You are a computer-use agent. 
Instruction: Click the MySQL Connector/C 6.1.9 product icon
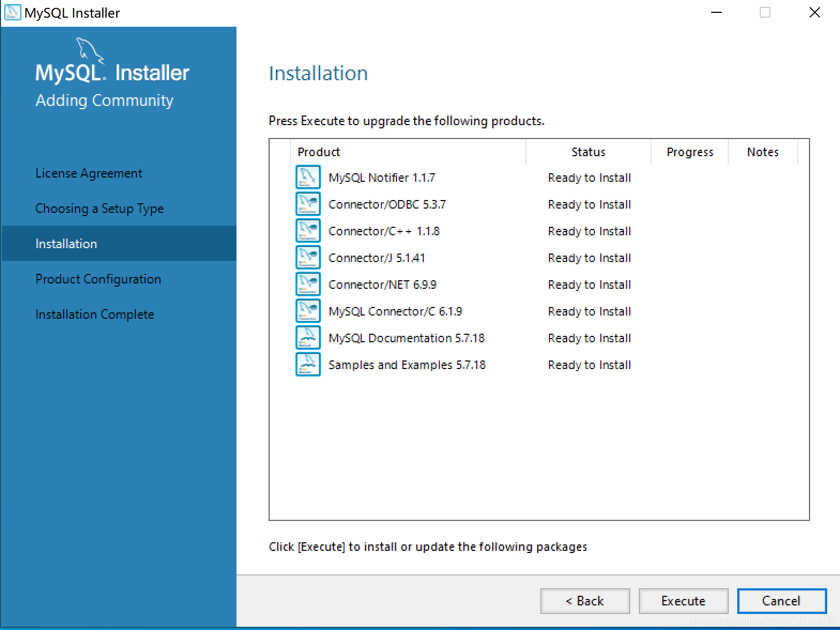click(308, 311)
